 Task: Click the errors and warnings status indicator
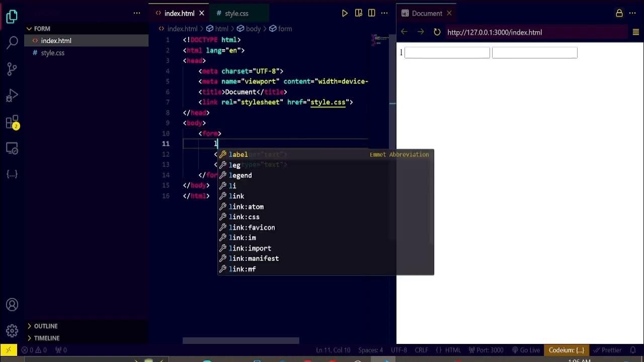[34, 350]
